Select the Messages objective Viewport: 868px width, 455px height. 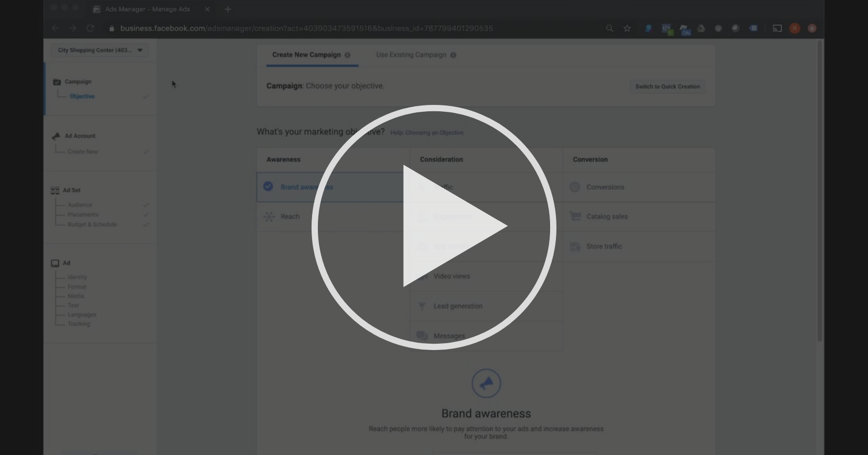[486, 336]
